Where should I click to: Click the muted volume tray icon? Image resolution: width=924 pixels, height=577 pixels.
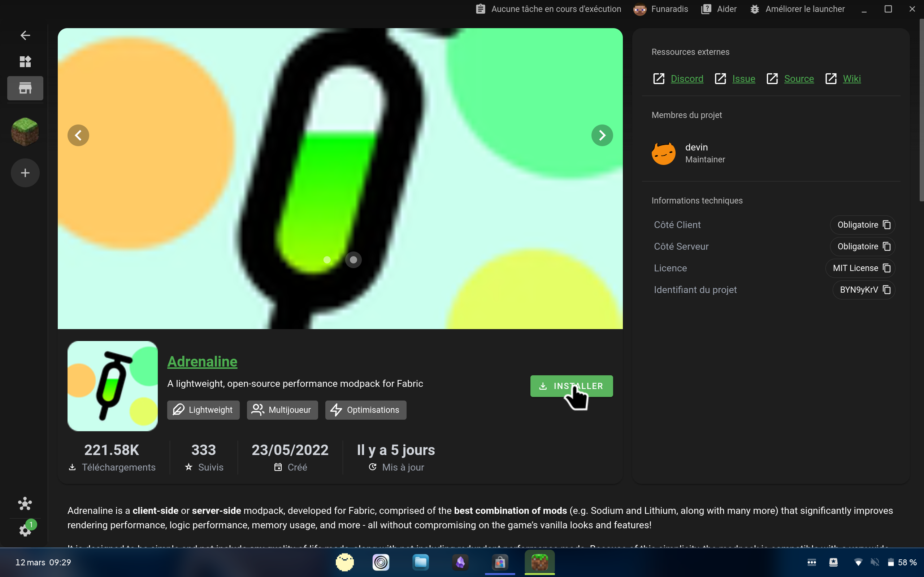coord(875,563)
